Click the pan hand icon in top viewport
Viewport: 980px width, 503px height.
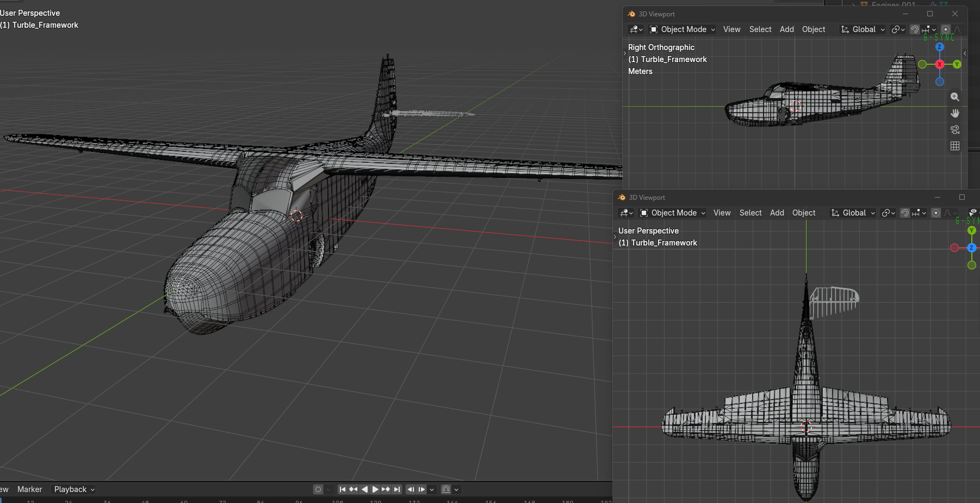click(x=954, y=113)
